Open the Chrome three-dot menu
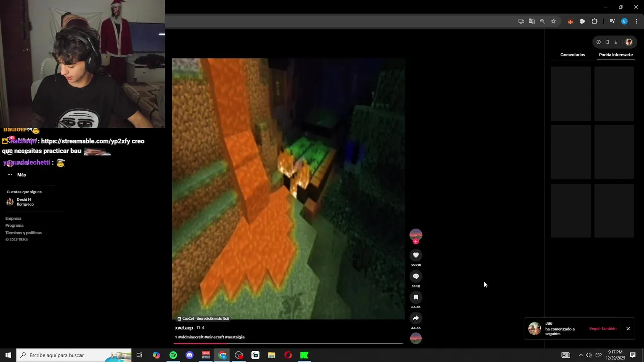The width and height of the screenshot is (644, 362). click(x=636, y=21)
